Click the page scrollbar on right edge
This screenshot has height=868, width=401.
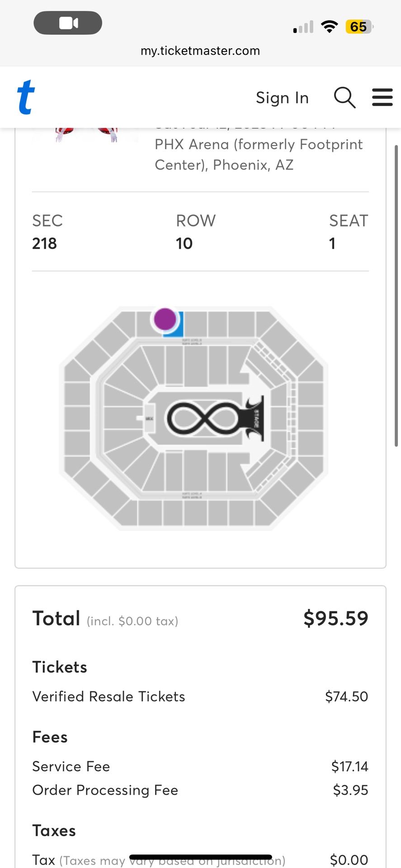click(x=396, y=296)
